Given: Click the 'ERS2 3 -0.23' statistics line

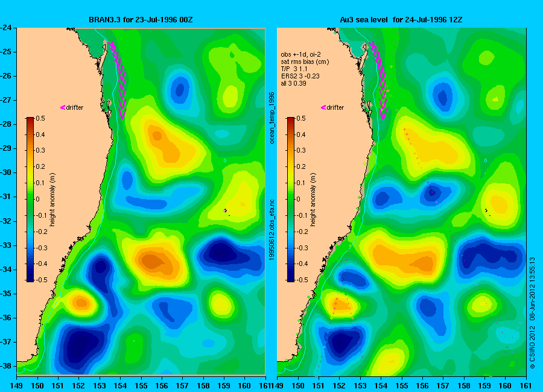Looking at the screenshot, I should 300,76.
